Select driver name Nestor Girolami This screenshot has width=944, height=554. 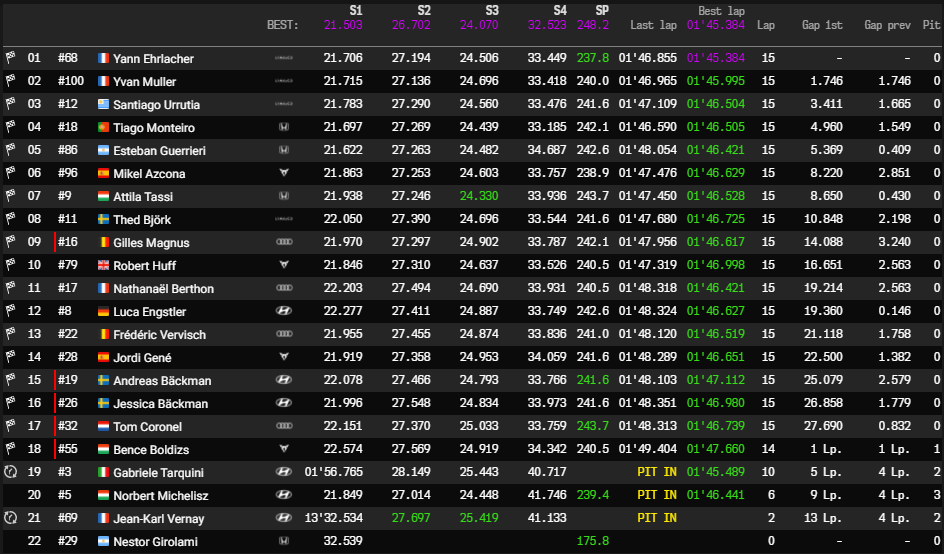point(155,541)
